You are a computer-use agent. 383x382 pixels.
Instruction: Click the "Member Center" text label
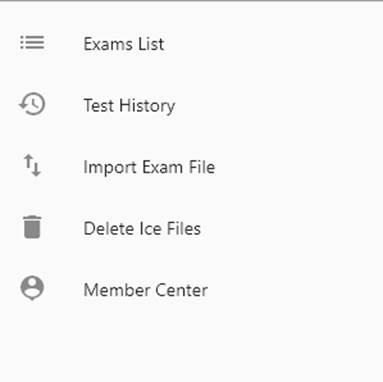pos(146,290)
